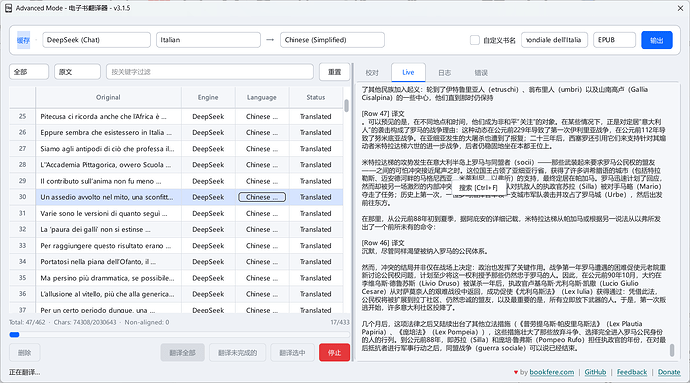
Task: Click the Chinese language cell in row 35
Action: pos(262,278)
